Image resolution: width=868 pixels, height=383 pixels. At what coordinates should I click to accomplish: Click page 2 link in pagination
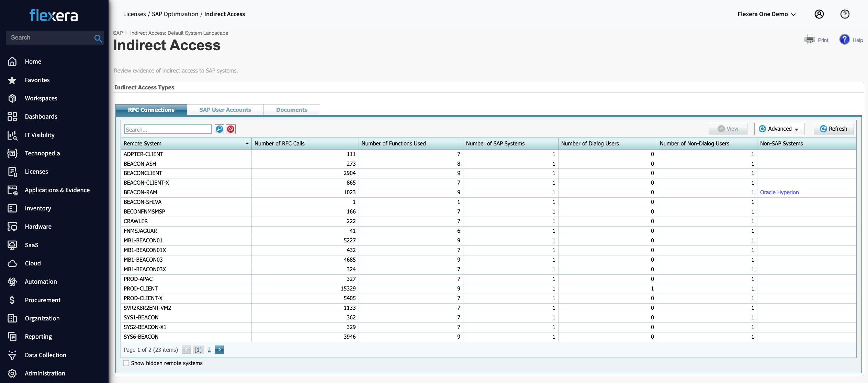tap(209, 350)
